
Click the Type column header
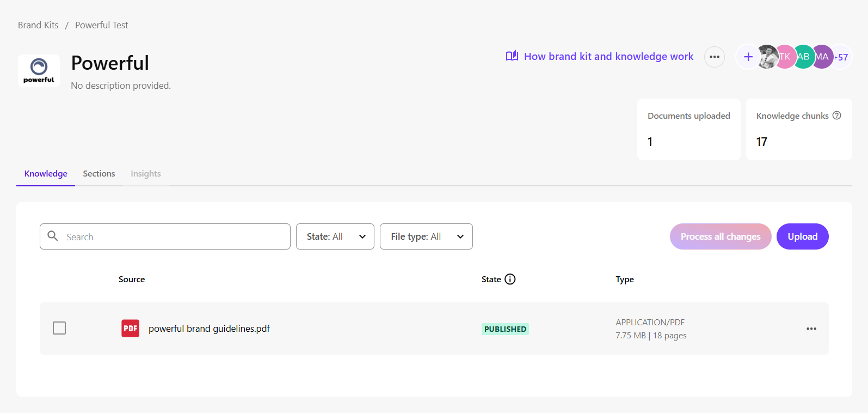[x=625, y=279]
